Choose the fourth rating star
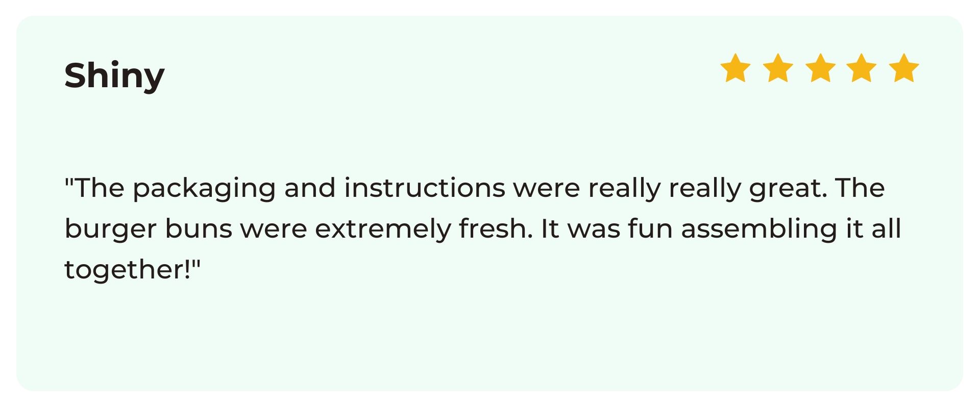 click(862, 68)
